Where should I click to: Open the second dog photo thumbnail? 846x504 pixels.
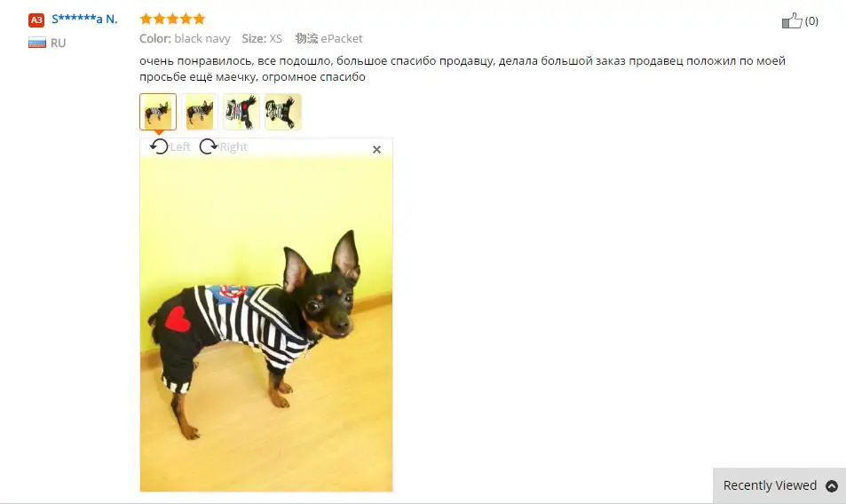click(x=200, y=112)
